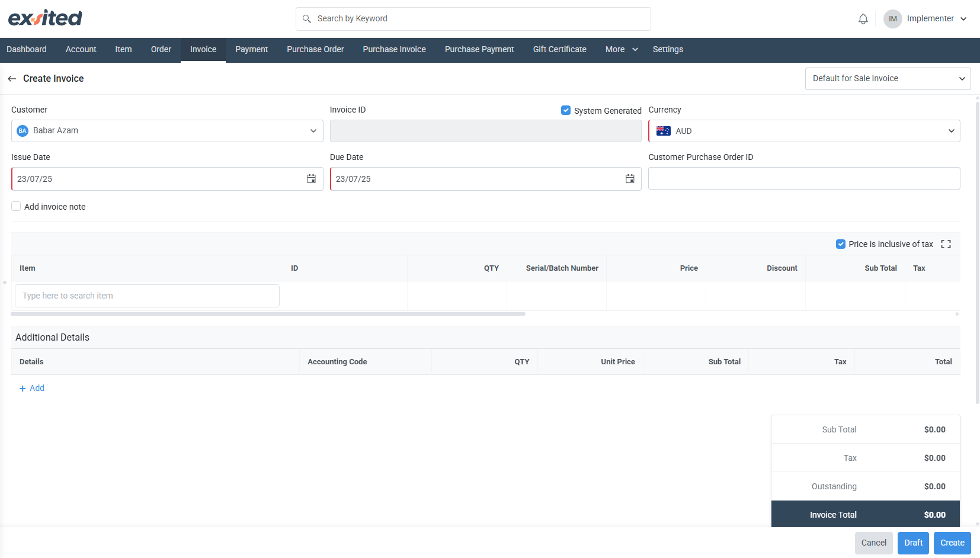
Task: Click the Due Date field showing 23/07/25
Action: click(486, 179)
